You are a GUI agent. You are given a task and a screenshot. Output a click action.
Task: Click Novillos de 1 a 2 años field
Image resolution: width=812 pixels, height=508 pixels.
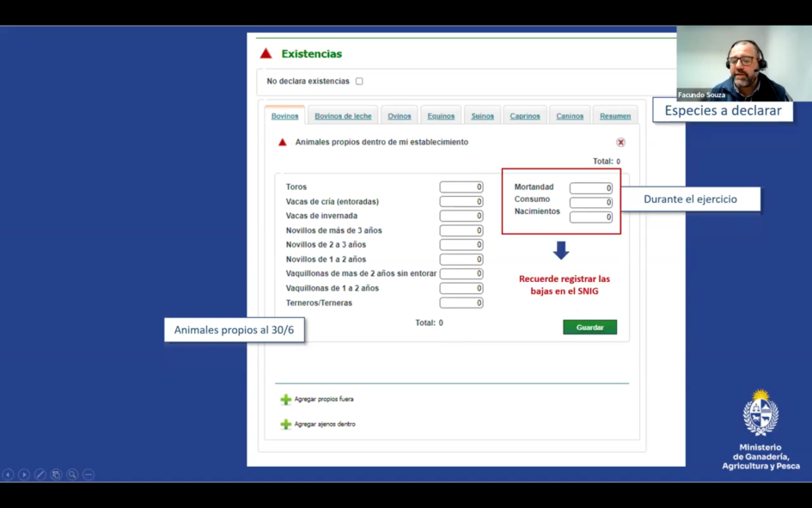click(461, 259)
